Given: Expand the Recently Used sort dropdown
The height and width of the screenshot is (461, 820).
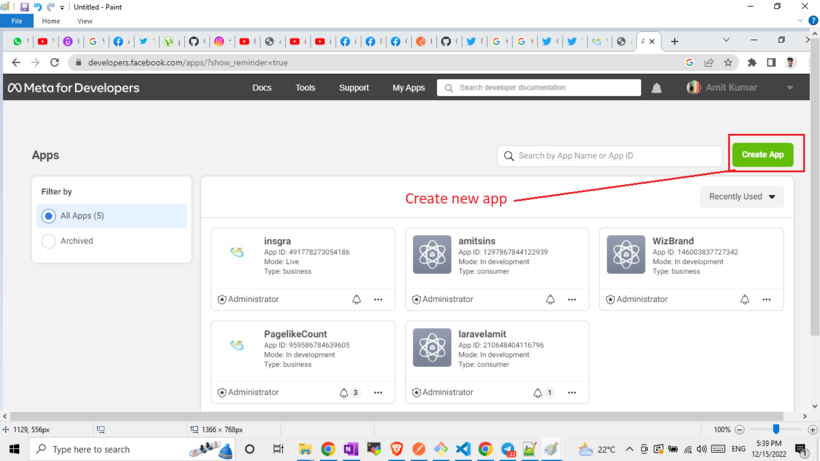Looking at the screenshot, I should [742, 197].
